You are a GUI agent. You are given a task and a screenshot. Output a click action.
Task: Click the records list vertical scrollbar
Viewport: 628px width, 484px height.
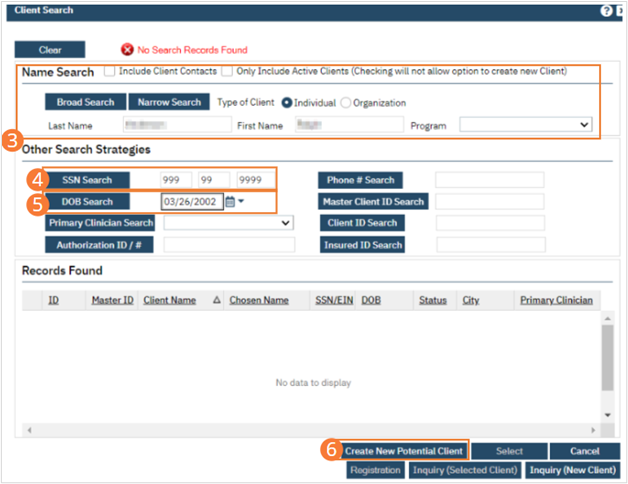[605, 370]
